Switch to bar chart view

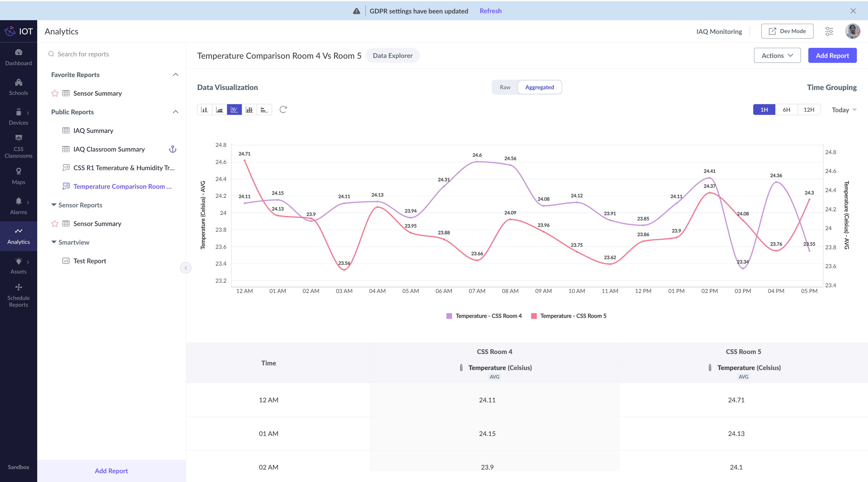[205, 110]
